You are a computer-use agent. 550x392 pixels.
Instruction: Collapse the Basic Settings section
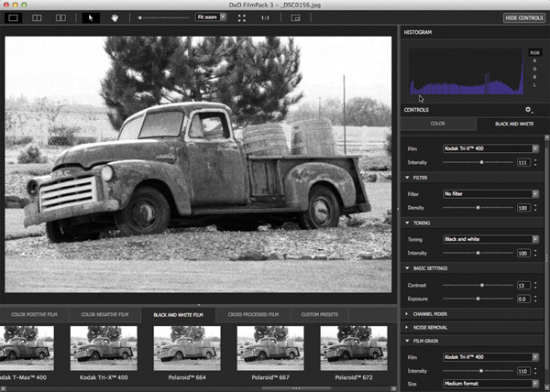tap(407, 268)
